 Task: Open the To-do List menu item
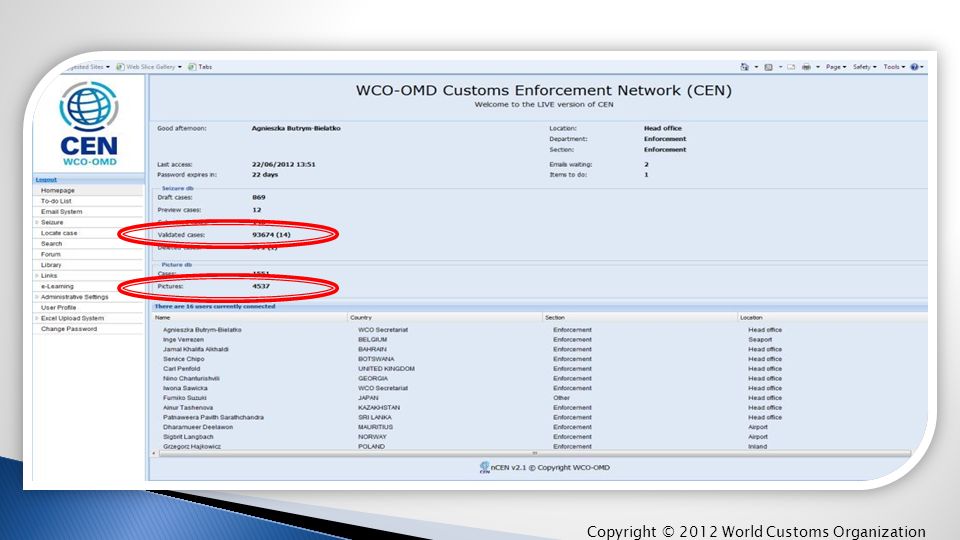tap(56, 201)
